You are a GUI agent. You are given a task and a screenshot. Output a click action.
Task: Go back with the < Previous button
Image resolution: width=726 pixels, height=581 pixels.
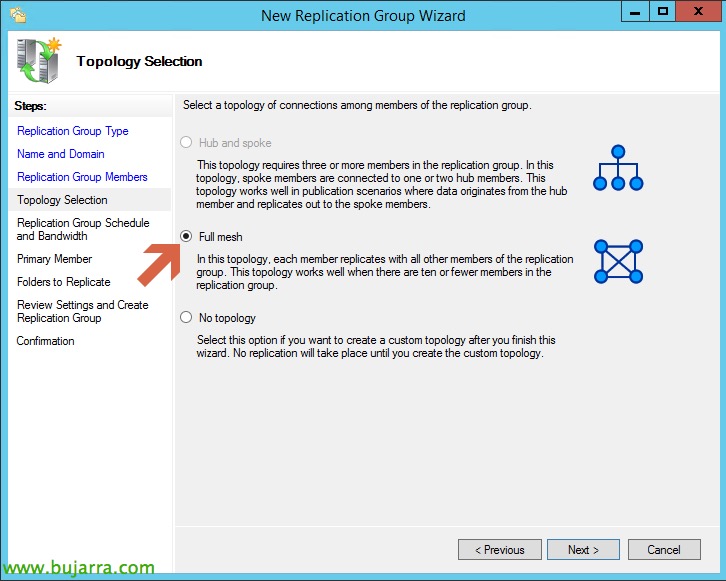pyautogui.click(x=500, y=550)
